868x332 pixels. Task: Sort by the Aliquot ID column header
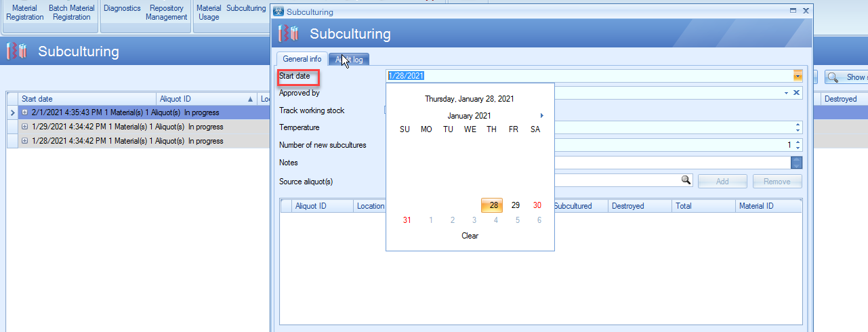[203, 99]
